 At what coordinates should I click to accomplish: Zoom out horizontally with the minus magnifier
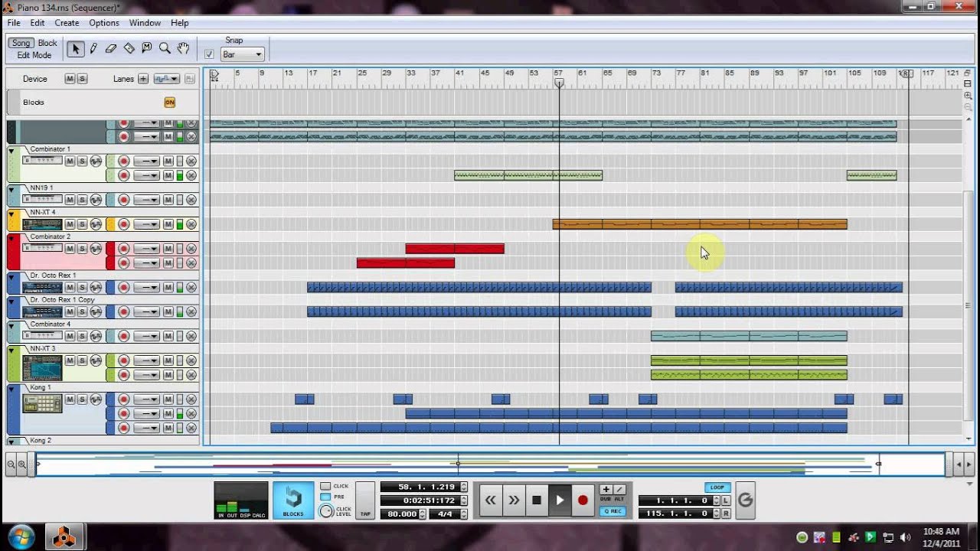tap(11, 464)
